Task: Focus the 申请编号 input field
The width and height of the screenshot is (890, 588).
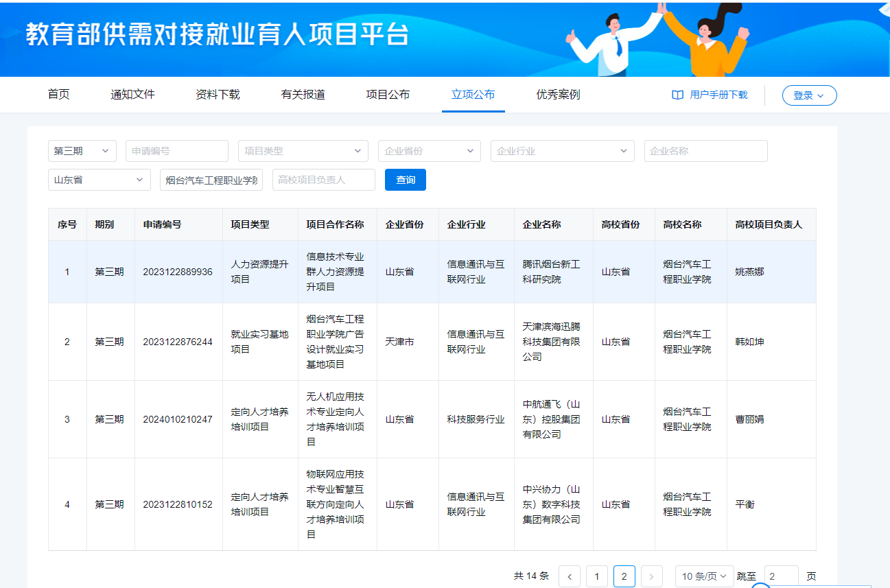Action: click(176, 151)
